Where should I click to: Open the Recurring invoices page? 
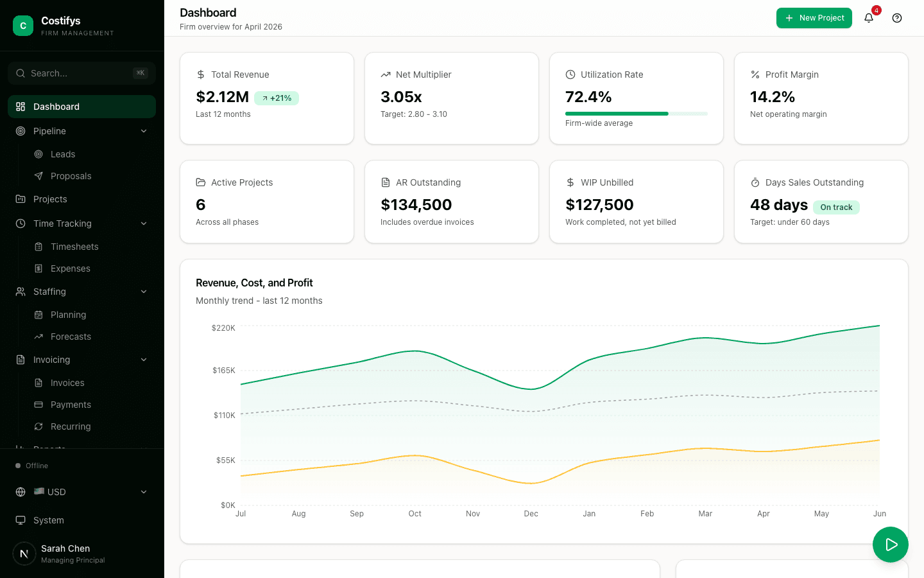(x=71, y=426)
